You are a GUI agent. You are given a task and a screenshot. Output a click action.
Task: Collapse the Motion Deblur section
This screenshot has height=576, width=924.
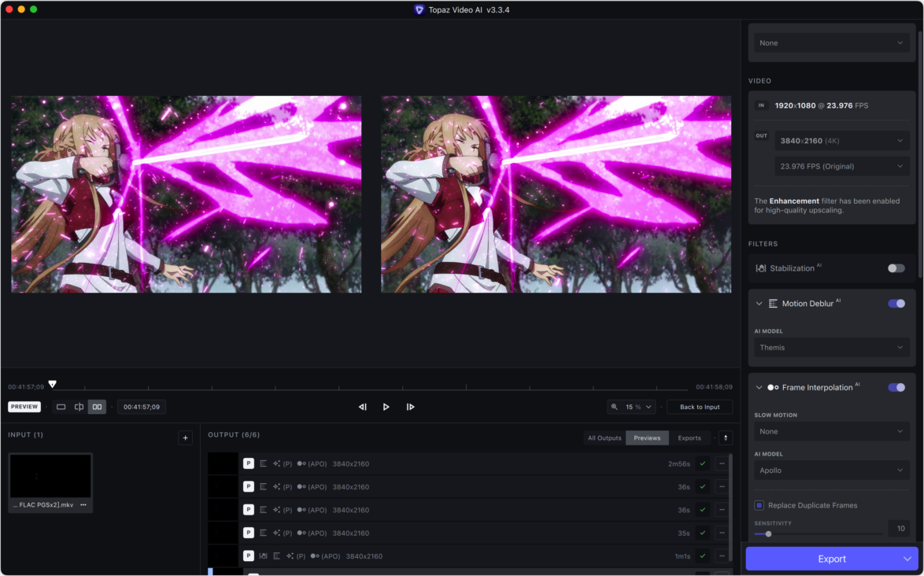tap(759, 304)
